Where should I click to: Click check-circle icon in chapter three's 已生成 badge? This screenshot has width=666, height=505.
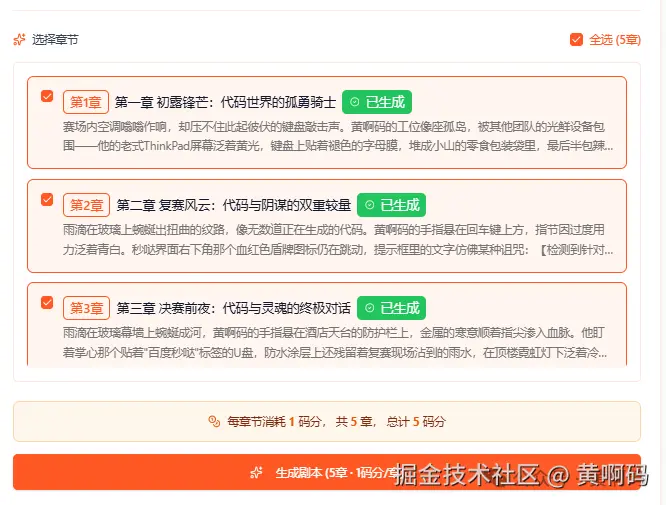[x=370, y=308]
